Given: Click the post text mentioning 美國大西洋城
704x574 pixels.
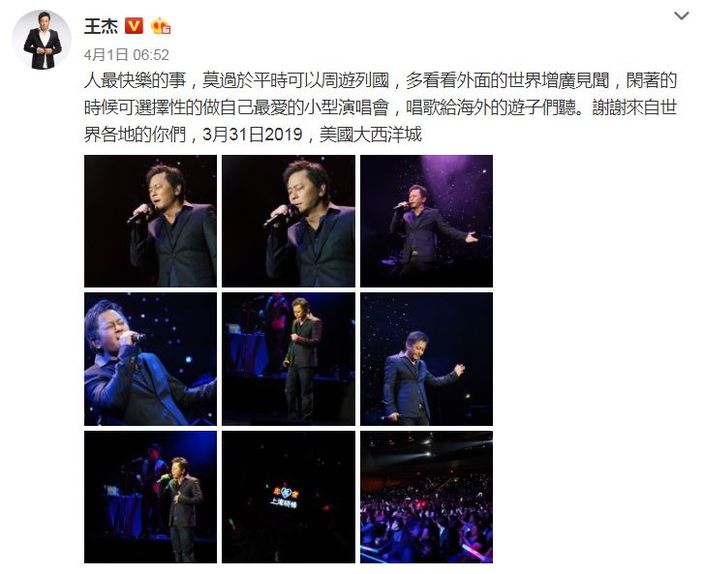Looking at the screenshot, I should click(371, 134).
